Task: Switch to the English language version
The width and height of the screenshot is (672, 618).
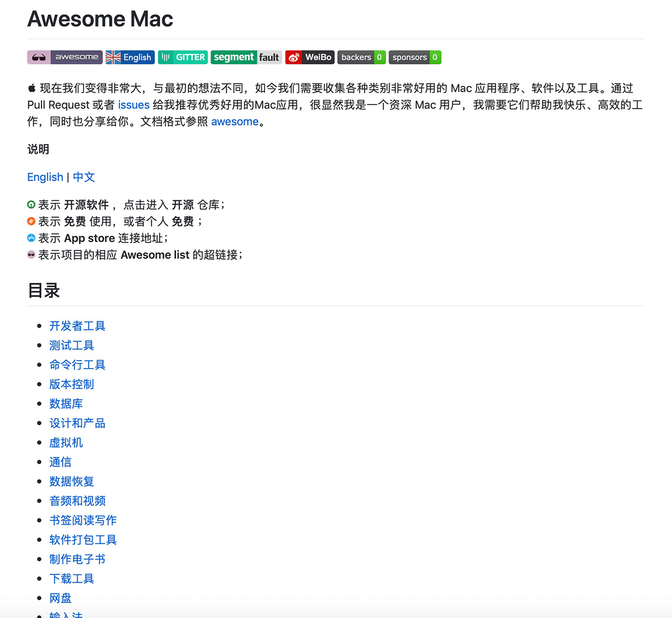Action: coord(45,177)
